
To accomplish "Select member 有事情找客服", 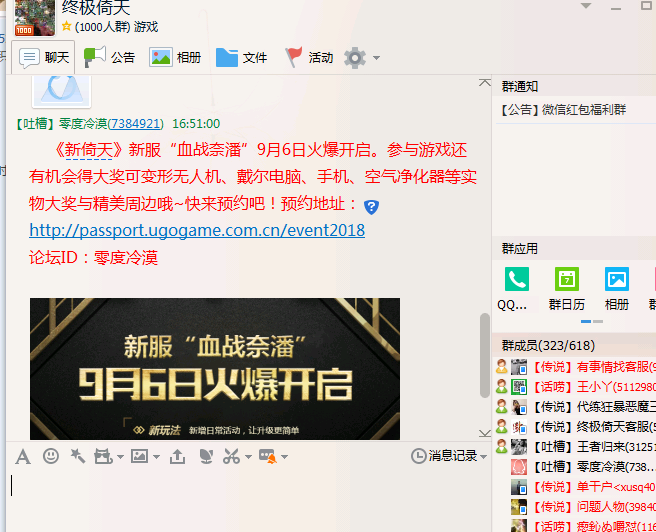I will tap(575, 367).
